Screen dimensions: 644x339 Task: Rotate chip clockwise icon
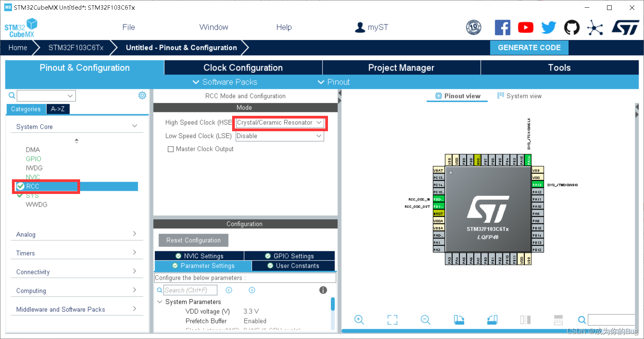coord(459,320)
